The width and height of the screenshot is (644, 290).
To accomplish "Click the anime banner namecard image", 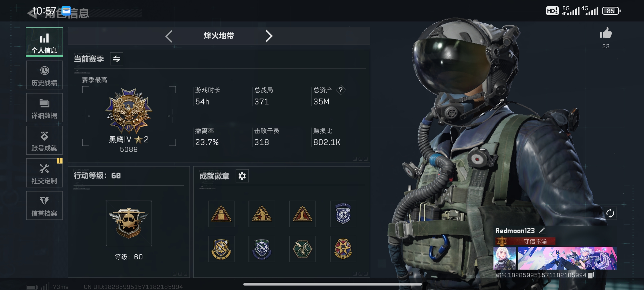I will pyautogui.click(x=567, y=258).
